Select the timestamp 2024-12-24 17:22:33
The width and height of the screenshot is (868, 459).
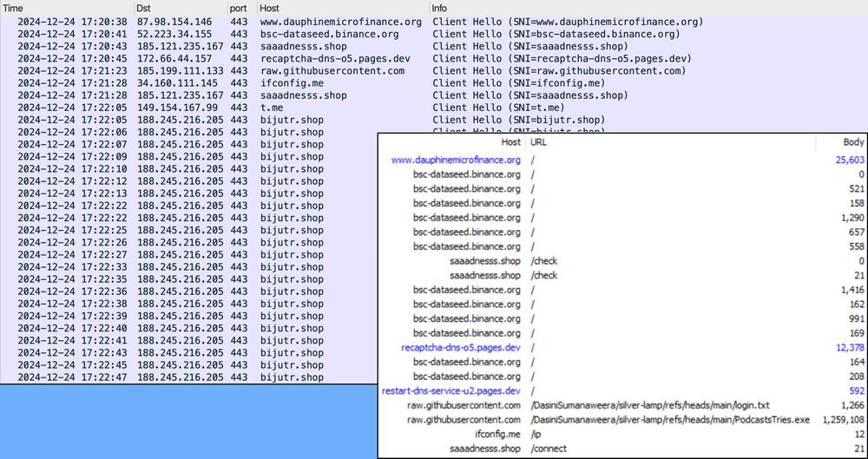72,267
